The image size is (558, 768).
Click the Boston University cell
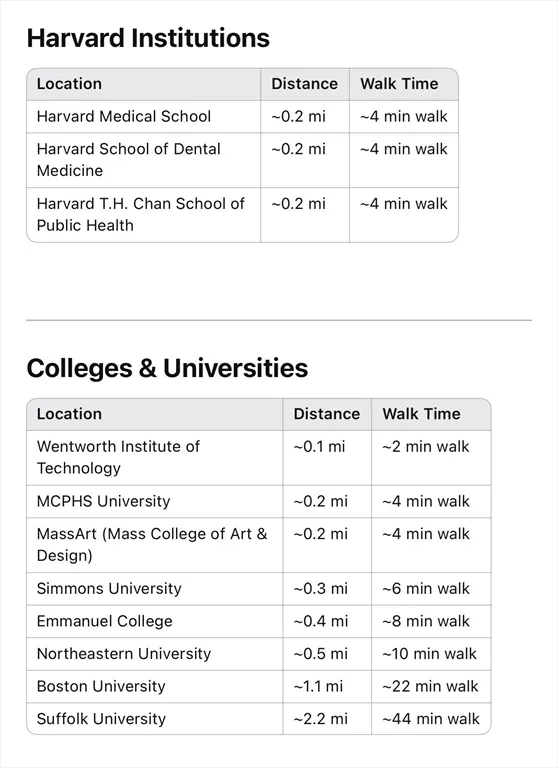coord(155,687)
